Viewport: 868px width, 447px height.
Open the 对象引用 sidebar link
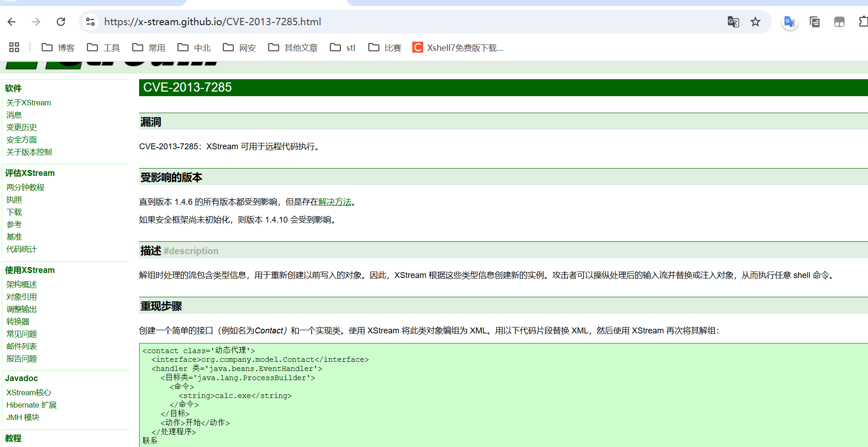(x=22, y=297)
